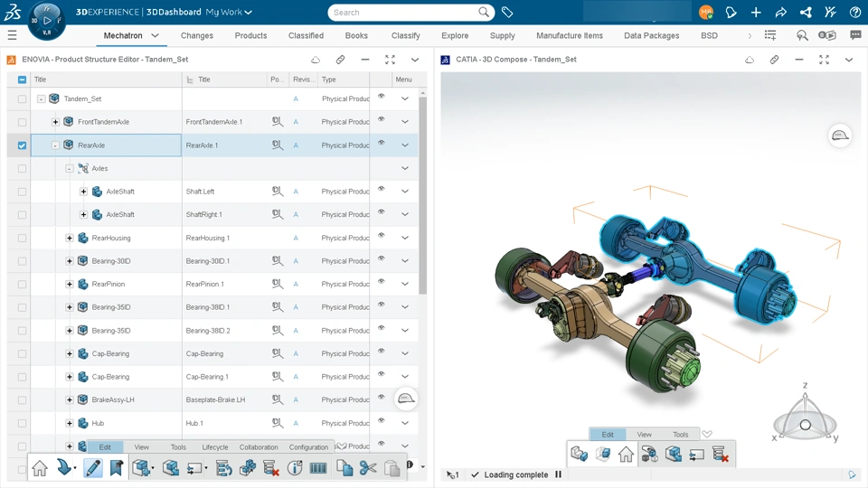Image resolution: width=868 pixels, height=488 pixels.
Task: Select the pencil Edit mode tool
Action: (x=92, y=468)
